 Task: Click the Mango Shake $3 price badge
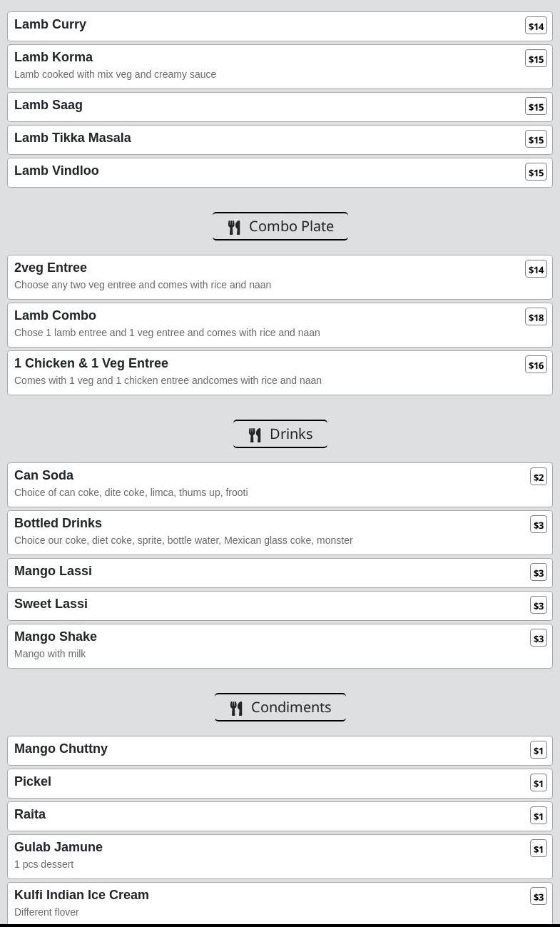539,639
